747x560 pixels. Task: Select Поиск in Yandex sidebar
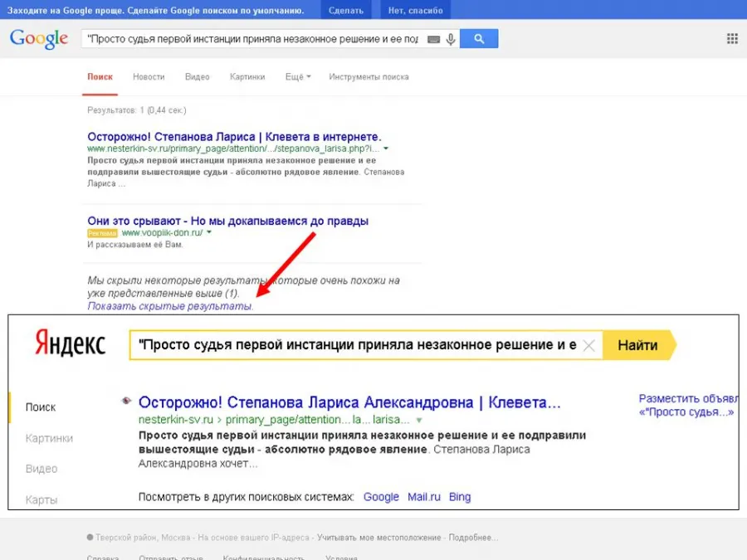click(41, 407)
